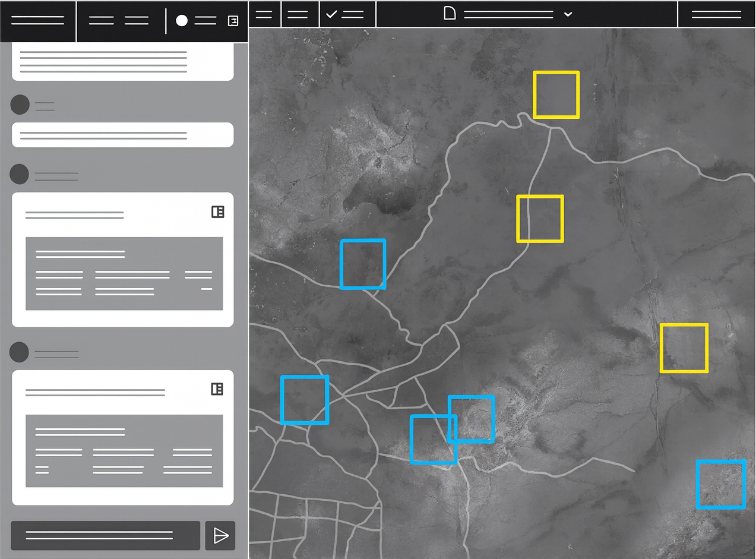This screenshot has height=559, width=756.
Task: Click the collapse sidebar icon in the chat header
Action: [x=233, y=21]
